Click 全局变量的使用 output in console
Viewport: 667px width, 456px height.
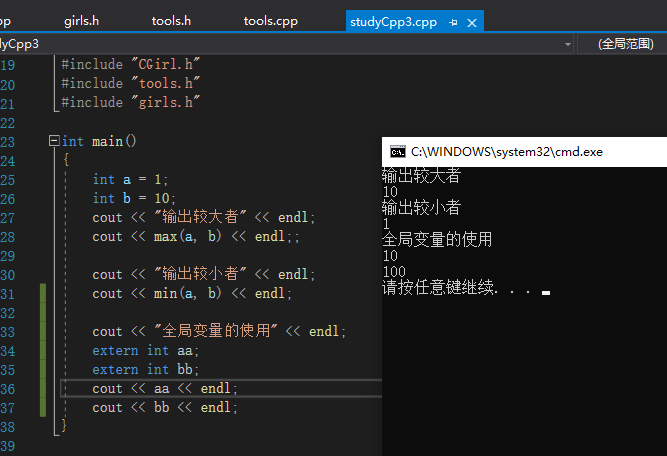pos(437,239)
